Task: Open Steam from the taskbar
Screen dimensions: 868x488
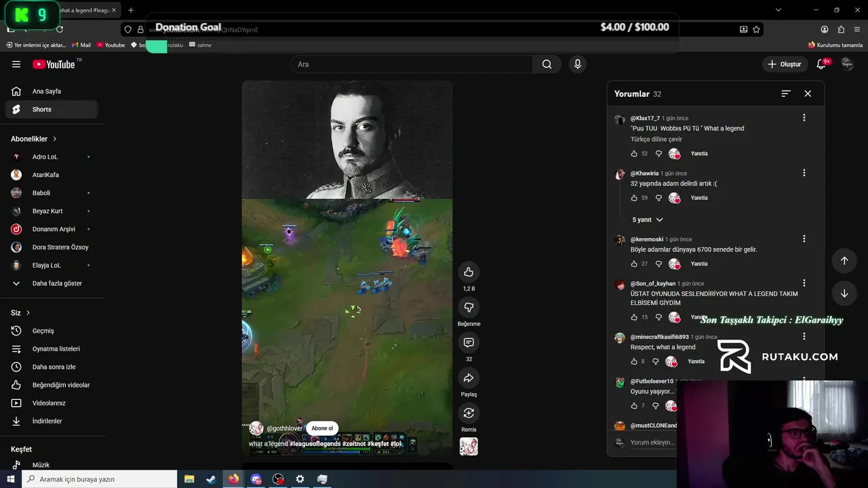Action: coord(211,479)
